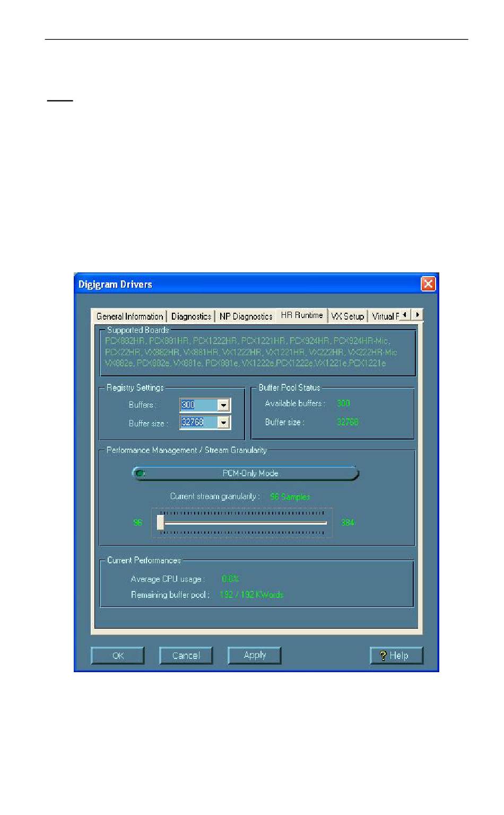The width and height of the screenshot is (504, 815).
Task: Click the remaining buffer pool value 192 / 192 KWords
Action: (x=251, y=595)
